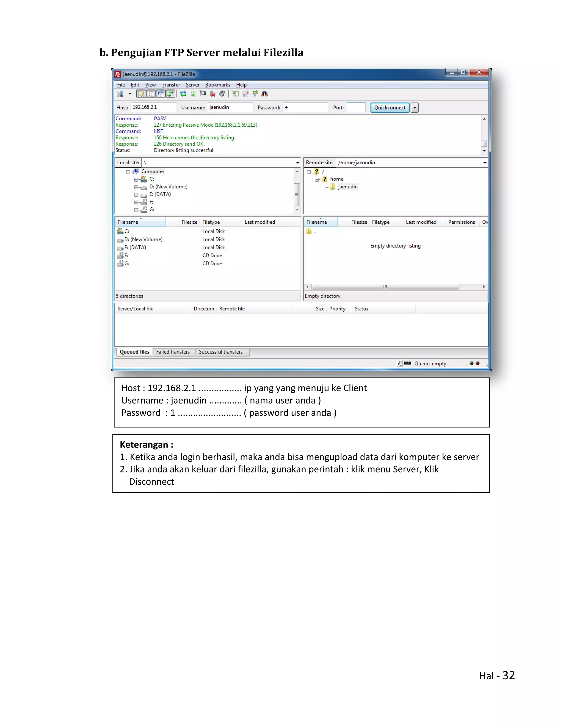563x728 pixels.
Task: Toggle the synchronized browsing icon
Action: click(x=255, y=94)
